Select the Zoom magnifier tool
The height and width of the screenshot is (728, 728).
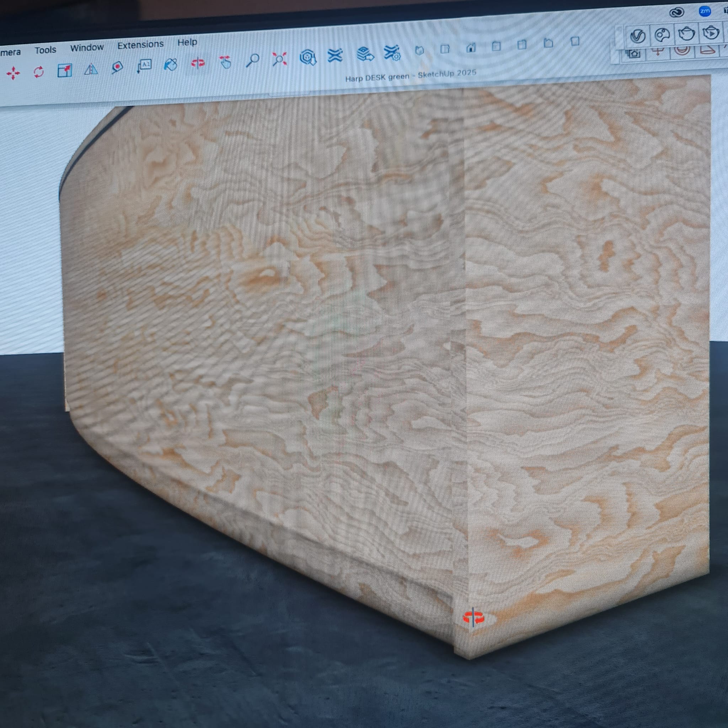pyautogui.click(x=252, y=60)
